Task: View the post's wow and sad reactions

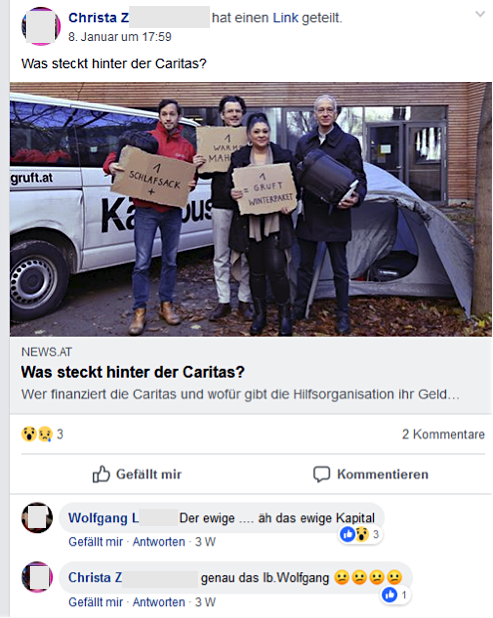Action: (x=42, y=434)
